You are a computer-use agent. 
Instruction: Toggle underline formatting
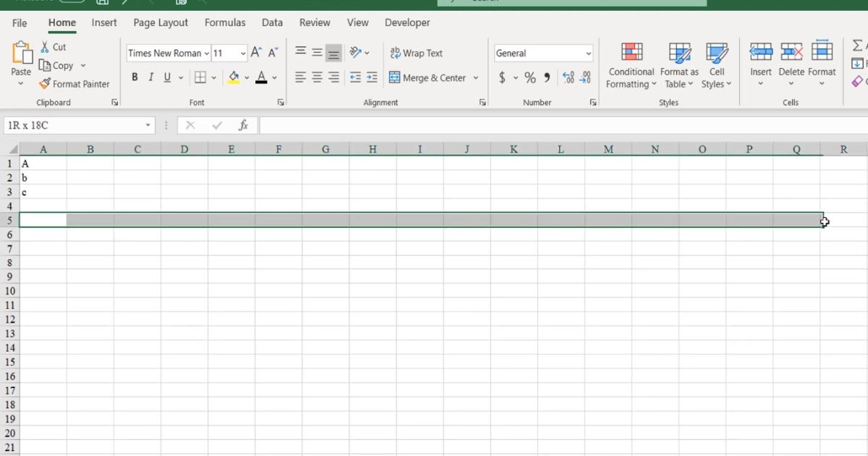tap(166, 77)
